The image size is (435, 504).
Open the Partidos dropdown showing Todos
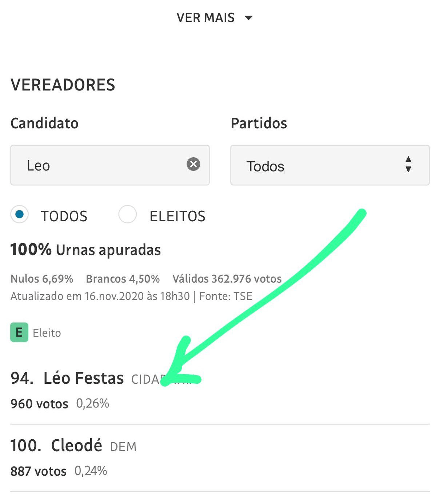click(330, 165)
